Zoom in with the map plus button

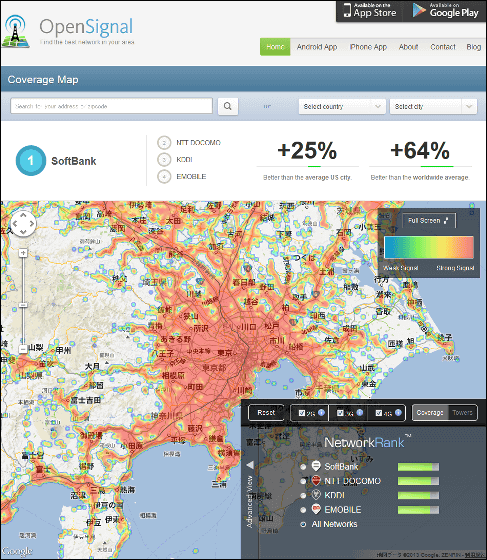[x=23, y=253]
